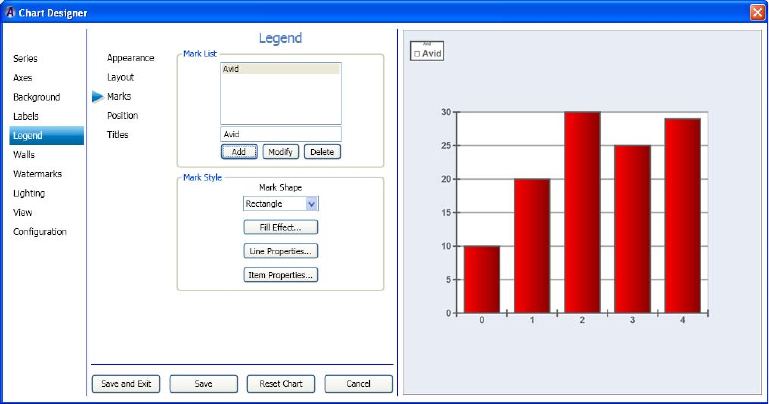
Task: Open the Walls section
Action: 24,154
